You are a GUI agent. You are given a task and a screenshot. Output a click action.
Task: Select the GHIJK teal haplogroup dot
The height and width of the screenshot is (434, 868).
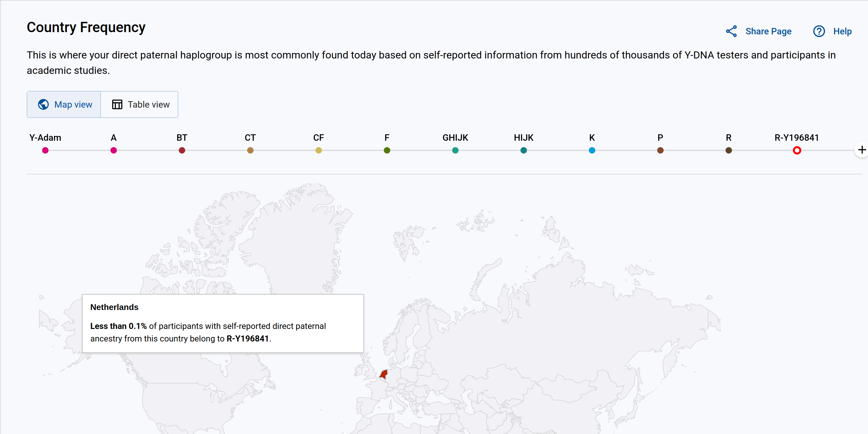click(x=455, y=150)
